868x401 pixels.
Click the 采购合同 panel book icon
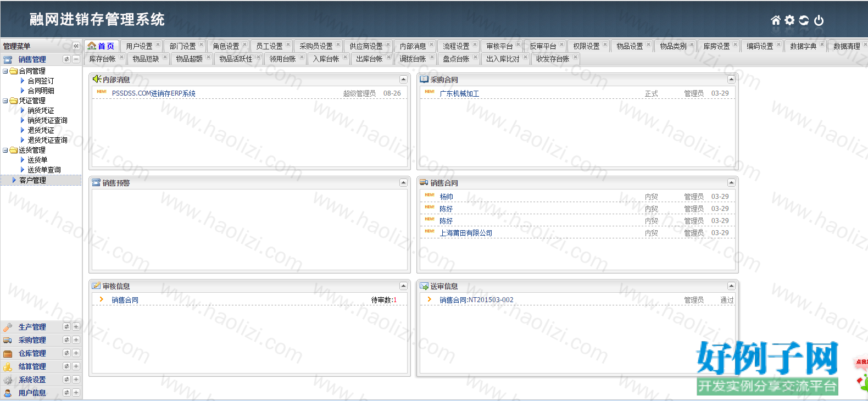coord(424,79)
